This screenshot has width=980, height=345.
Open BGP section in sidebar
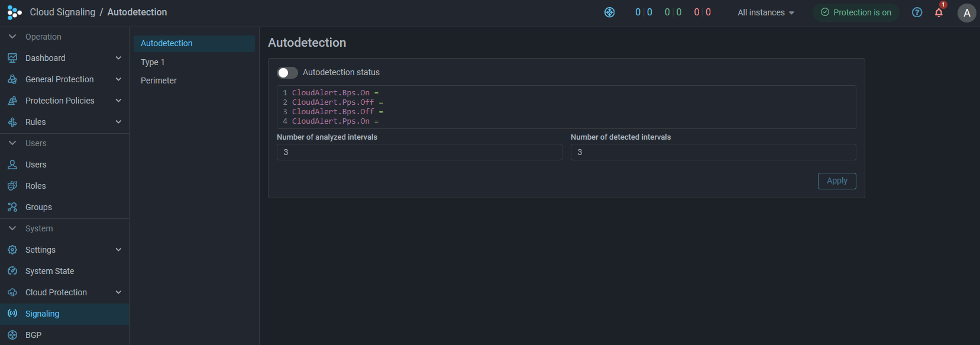click(x=34, y=335)
